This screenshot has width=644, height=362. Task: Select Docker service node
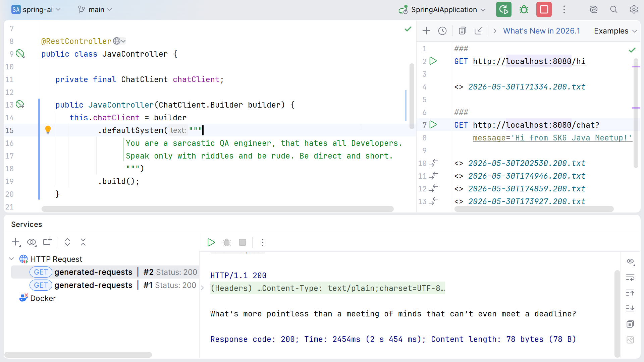tap(38, 298)
